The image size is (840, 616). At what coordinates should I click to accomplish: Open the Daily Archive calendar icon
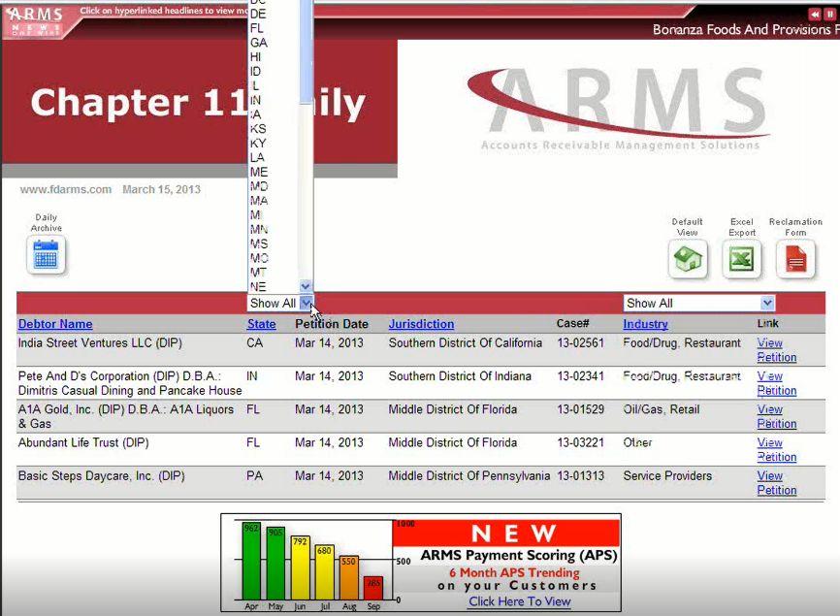(46, 255)
